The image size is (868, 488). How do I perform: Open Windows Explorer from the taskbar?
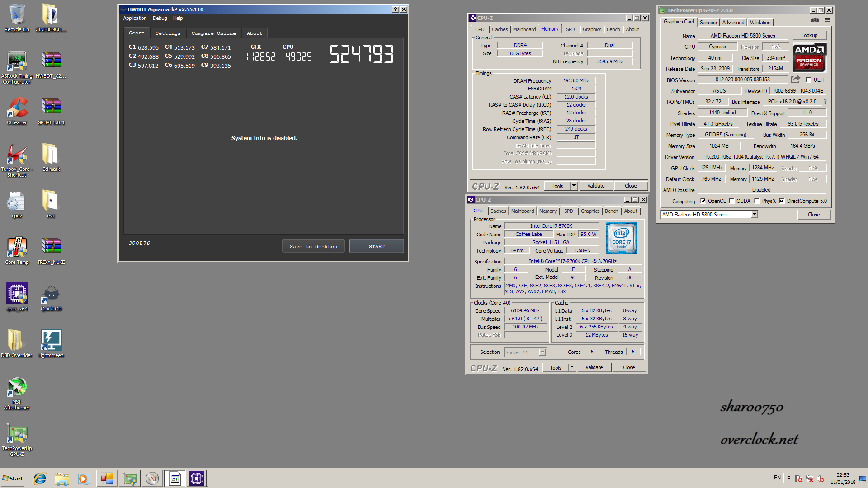tap(62, 479)
